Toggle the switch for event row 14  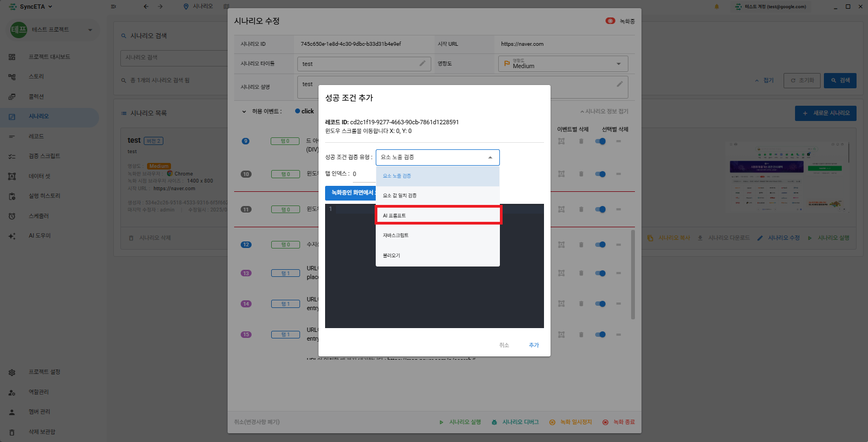601,304
